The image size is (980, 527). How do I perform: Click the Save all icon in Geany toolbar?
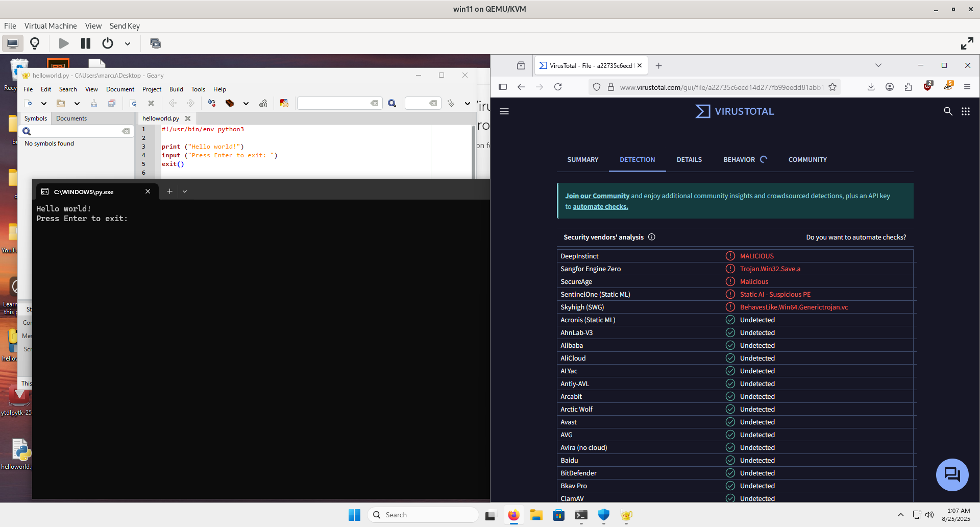coord(112,103)
